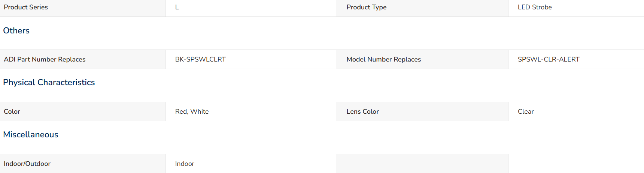The image size is (644, 173).
Task: Select the Red, White color value
Action: pos(192,111)
